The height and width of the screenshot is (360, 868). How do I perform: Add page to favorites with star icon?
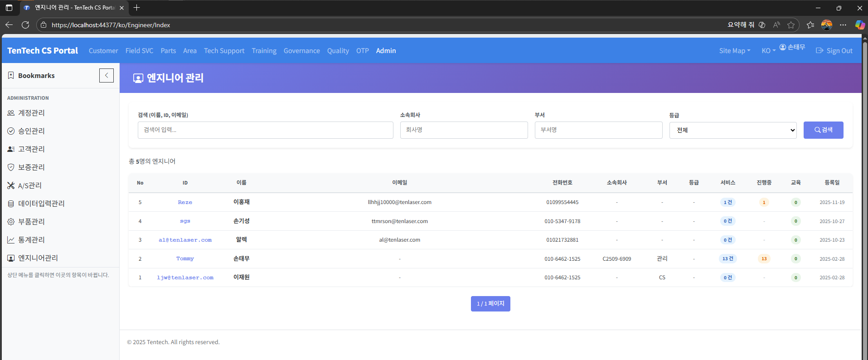click(x=791, y=25)
